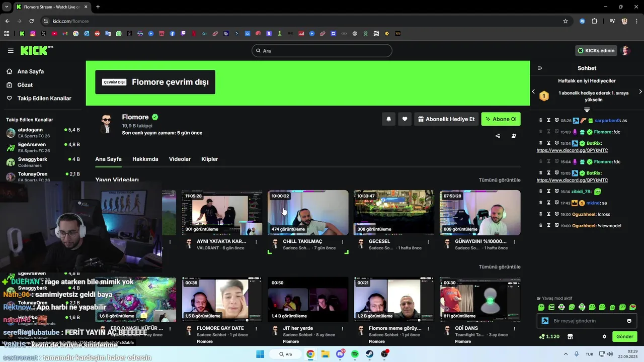Go to Ana Sayfa in sidebar

pyautogui.click(x=30, y=71)
